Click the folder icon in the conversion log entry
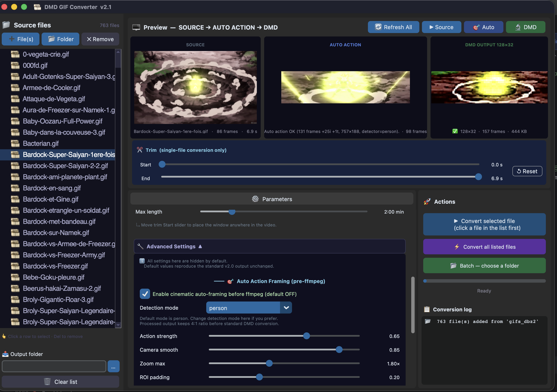Screen dimensions: 557x392 tap(428, 321)
